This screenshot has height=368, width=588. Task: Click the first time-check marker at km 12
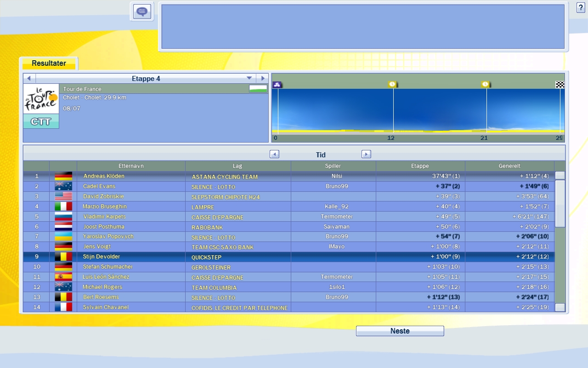tap(392, 85)
